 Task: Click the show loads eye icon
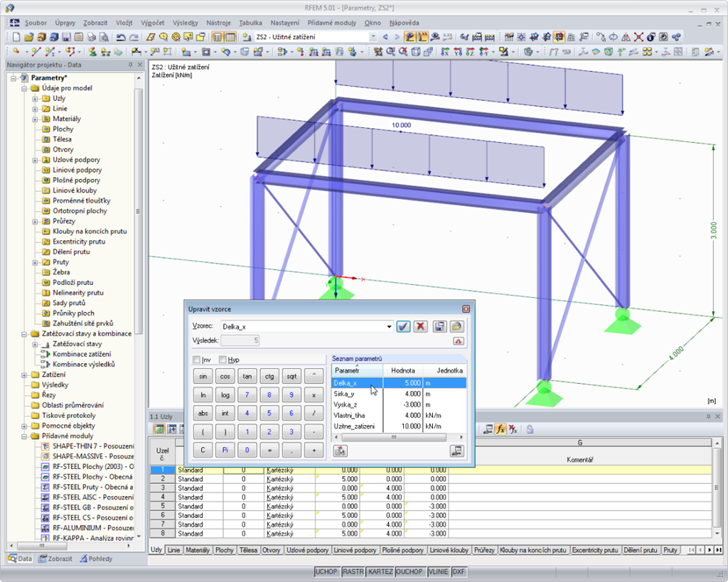[409, 37]
